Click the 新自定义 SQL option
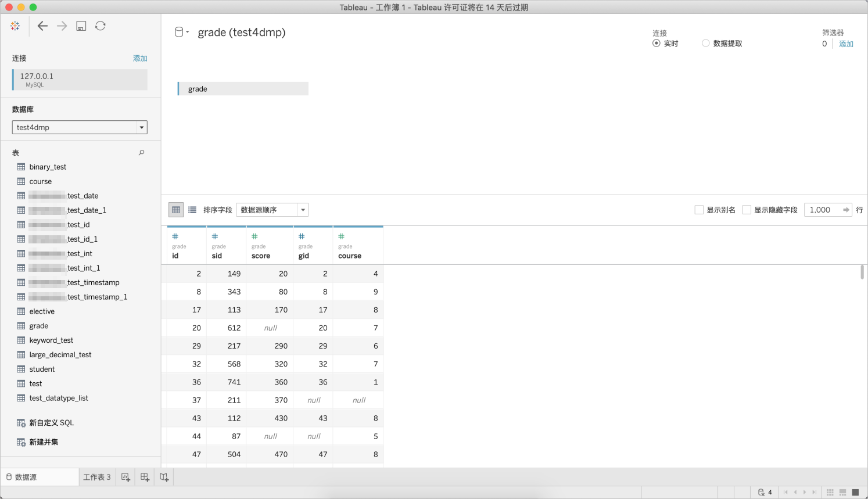Viewport: 868px width, 499px height. click(x=52, y=423)
